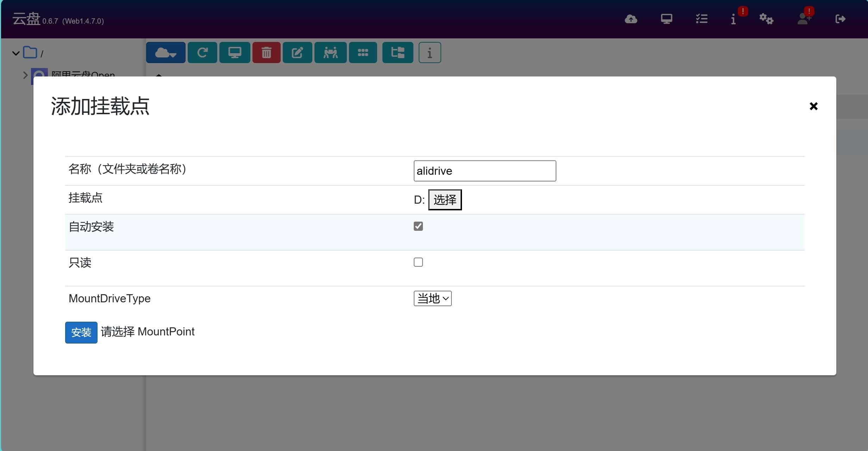The width and height of the screenshot is (868, 451).
Task: Open the info icon with alert badge
Action: 733,19
